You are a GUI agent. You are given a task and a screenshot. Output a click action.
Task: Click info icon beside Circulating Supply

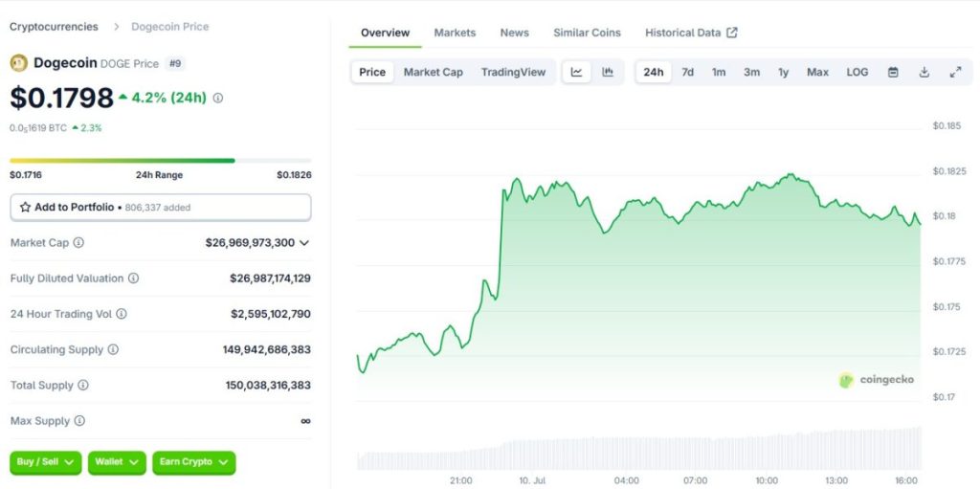pyautogui.click(x=114, y=349)
